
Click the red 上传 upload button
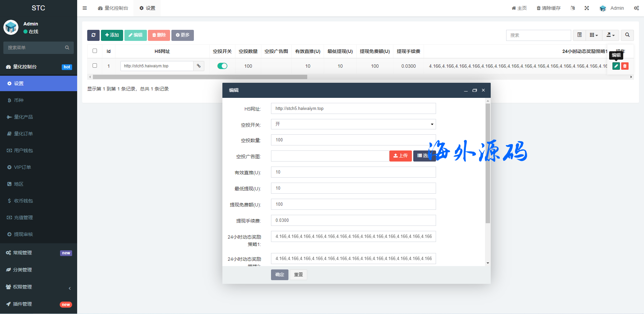(400, 156)
